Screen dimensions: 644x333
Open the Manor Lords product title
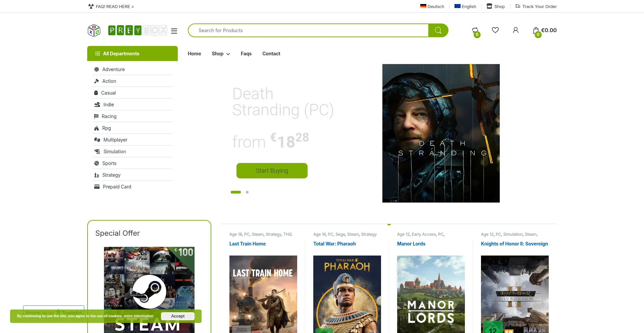[411, 244]
